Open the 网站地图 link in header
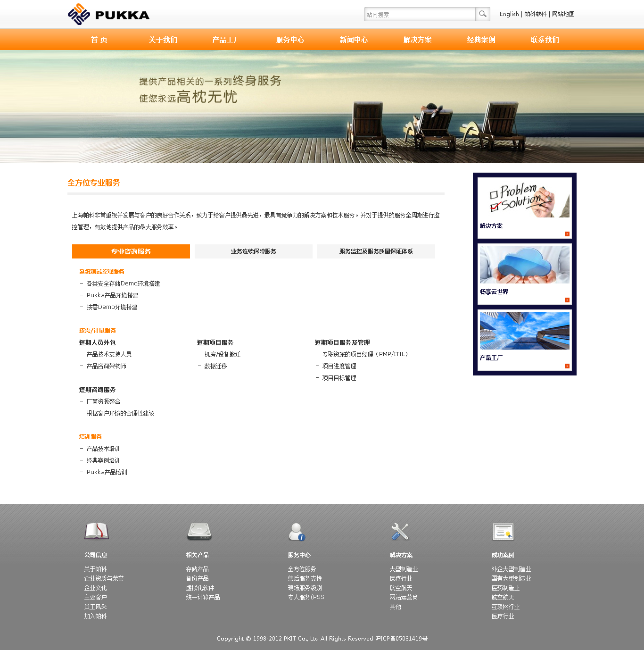 click(563, 14)
